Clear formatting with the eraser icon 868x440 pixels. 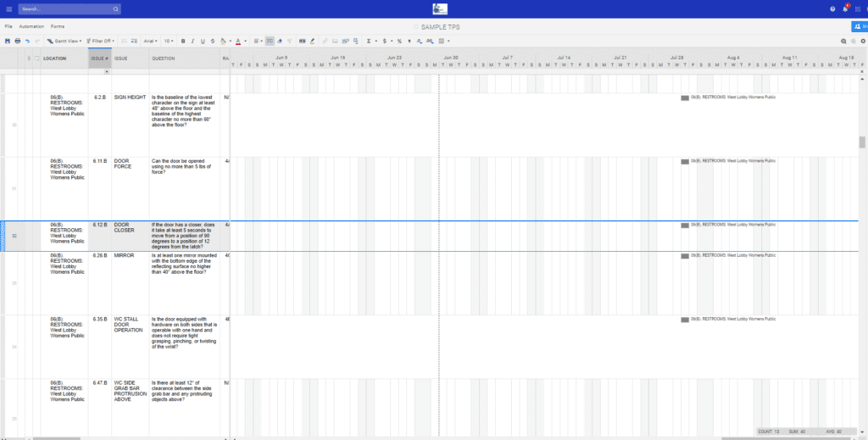tap(280, 41)
